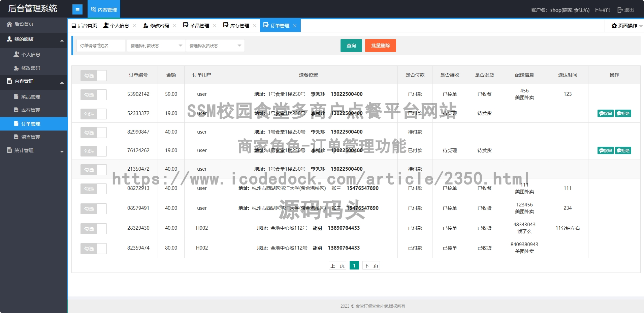
Task: Click the 退出 logout icon
Action: coord(620,10)
